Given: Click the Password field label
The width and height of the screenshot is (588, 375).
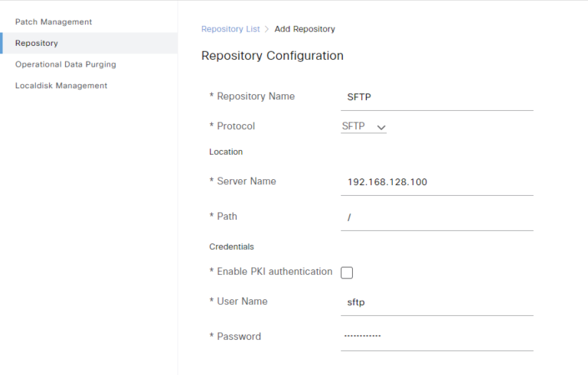Looking at the screenshot, I should 238,337.
